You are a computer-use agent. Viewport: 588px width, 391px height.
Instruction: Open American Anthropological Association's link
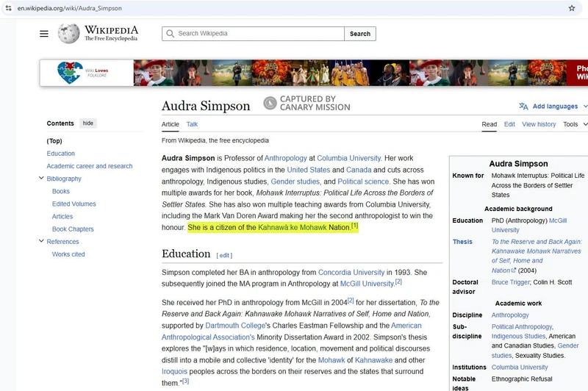tap(291, 331)
